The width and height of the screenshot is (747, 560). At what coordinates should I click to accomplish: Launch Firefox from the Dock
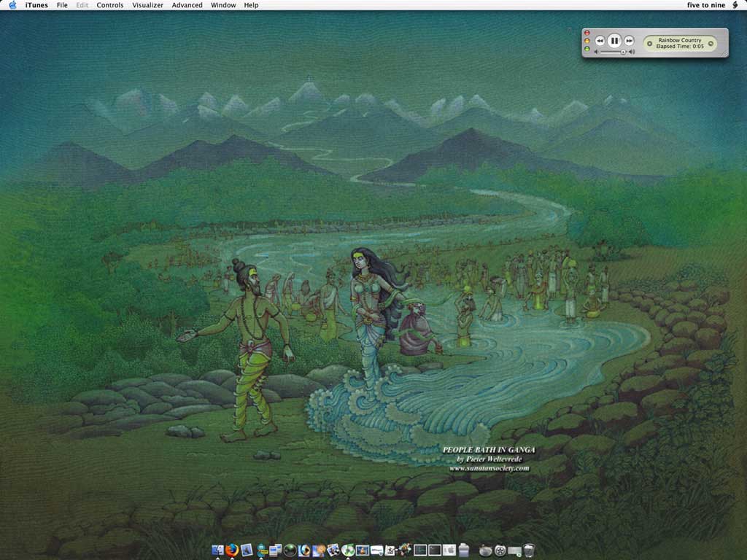click(x=232, y=550)
